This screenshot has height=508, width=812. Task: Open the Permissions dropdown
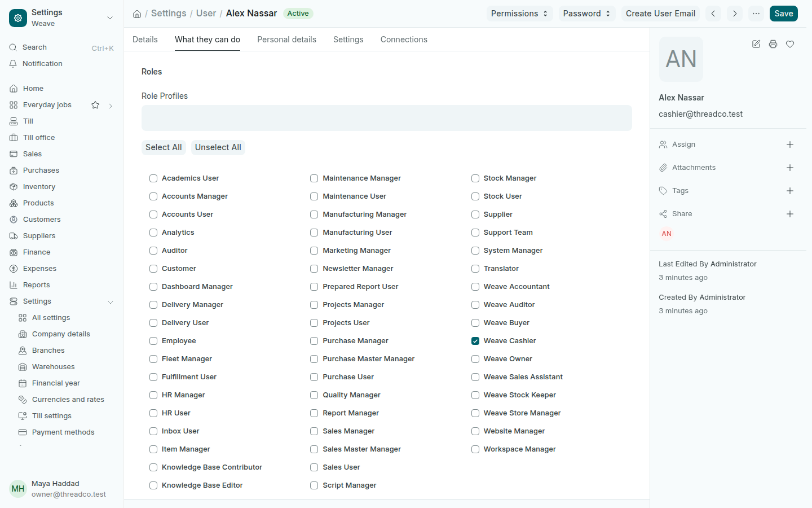pos(519,14)
